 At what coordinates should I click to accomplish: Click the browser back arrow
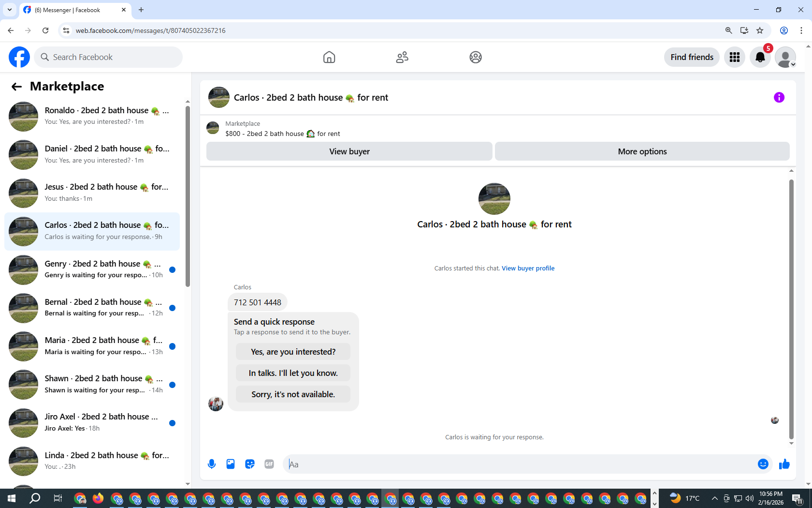[11, 30]
